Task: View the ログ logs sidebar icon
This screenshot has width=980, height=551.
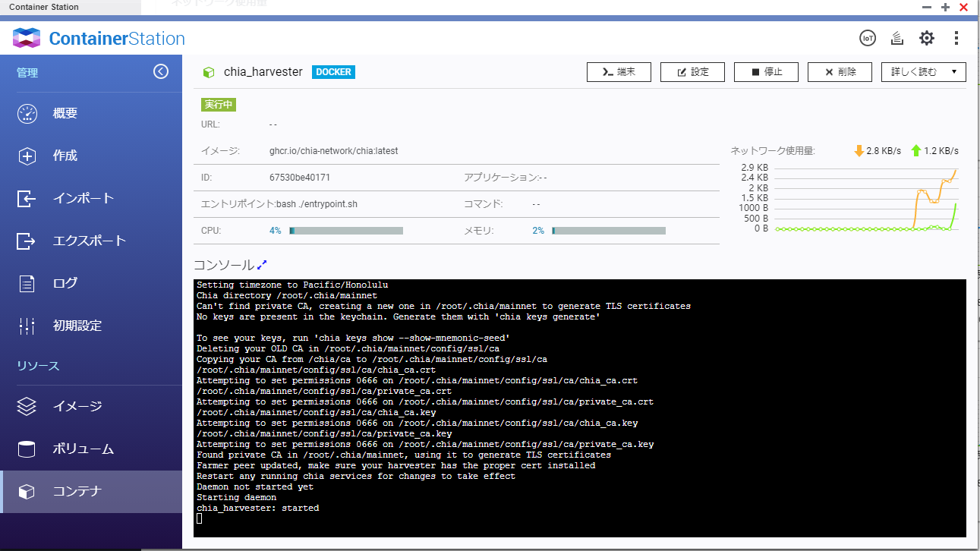Action: (x=26, y=282)
